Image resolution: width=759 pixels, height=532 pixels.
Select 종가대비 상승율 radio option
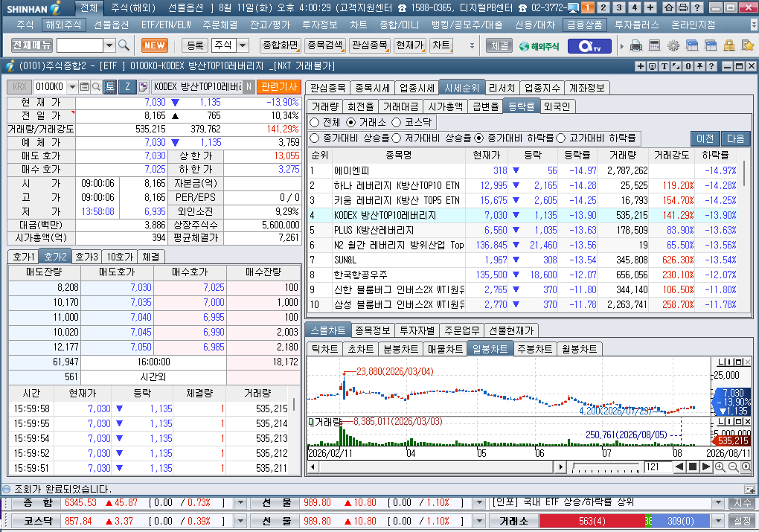pyautogui.click(x=315, y=138)
